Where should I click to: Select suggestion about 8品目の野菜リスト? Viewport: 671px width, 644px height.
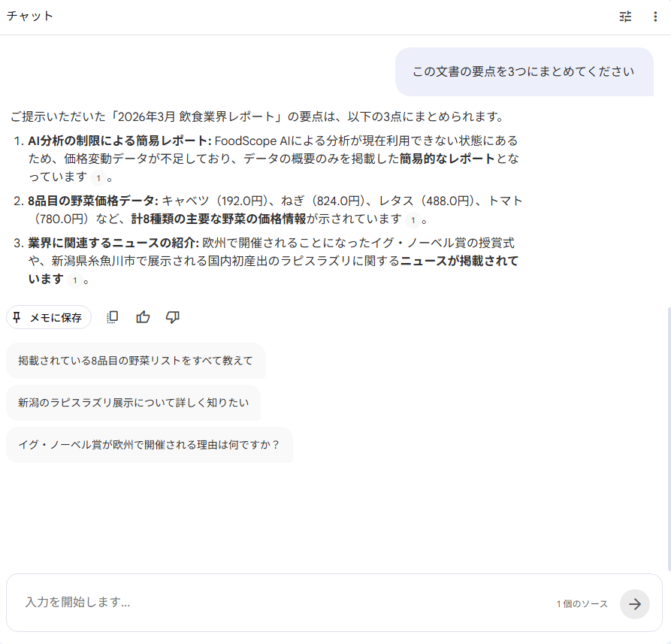[136, 361]
